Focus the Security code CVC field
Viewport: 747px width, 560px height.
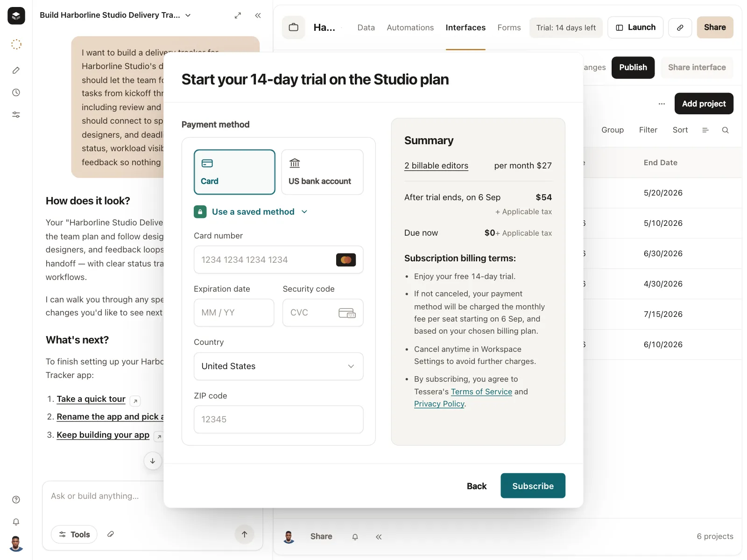click(x=323, y=313)
